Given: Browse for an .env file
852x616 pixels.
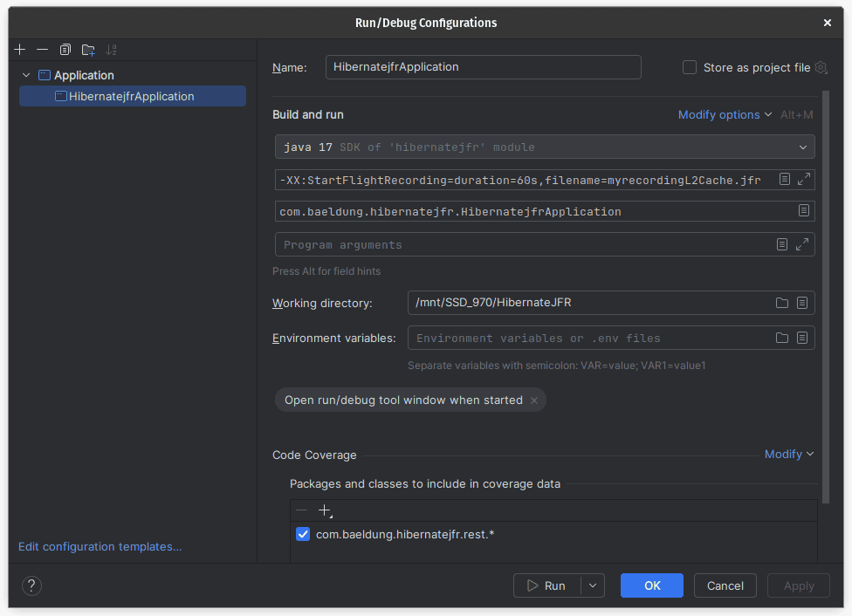Looking at the screenshot, I should (x=782, y=338).
